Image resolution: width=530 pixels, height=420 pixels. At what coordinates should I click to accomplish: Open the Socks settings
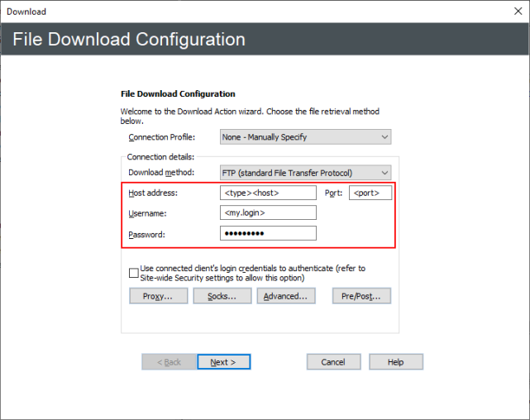point(222,296)
